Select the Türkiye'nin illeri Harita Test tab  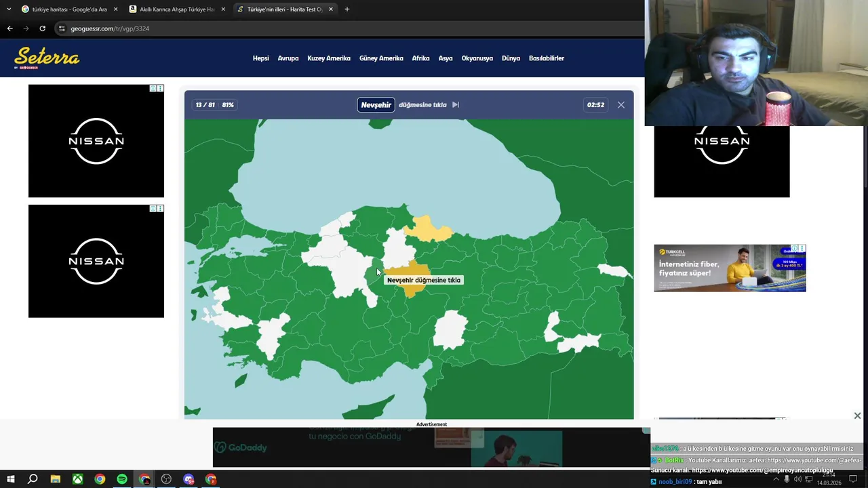[285, 9]
